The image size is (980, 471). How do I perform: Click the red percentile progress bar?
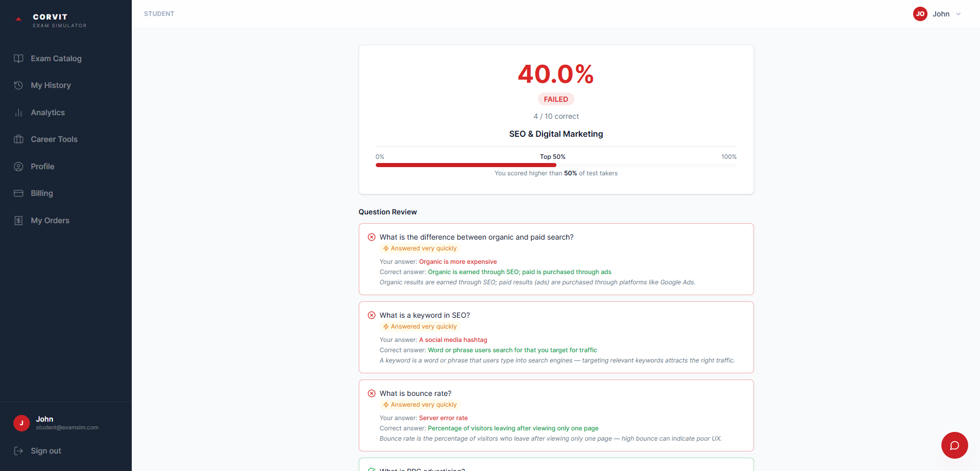(x=466, y=165)
